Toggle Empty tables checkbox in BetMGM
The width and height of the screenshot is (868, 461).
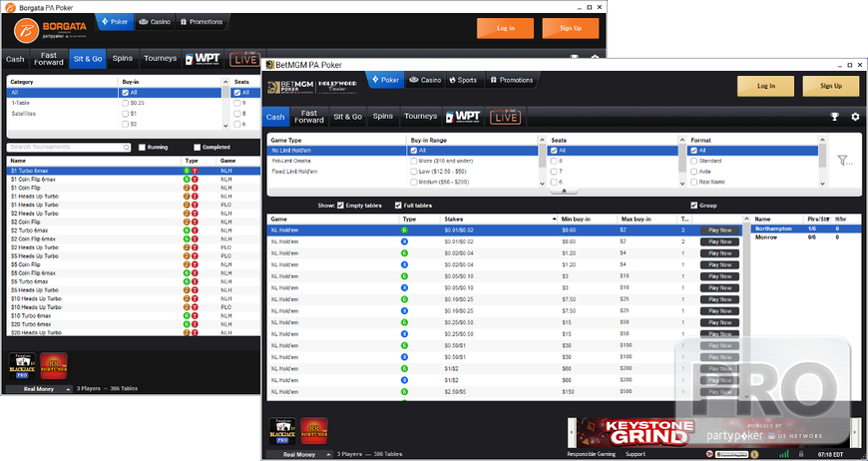tap(341, 206)
